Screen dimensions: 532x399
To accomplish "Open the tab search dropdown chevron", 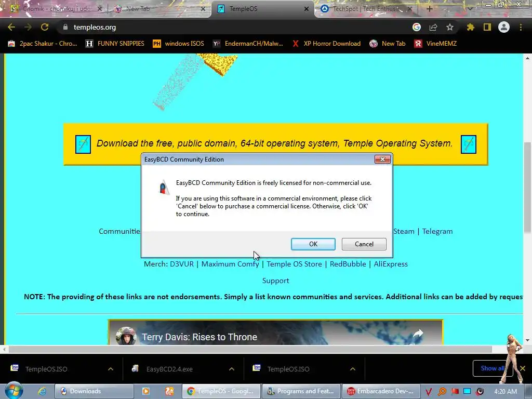I will click(x=470, y=9).
